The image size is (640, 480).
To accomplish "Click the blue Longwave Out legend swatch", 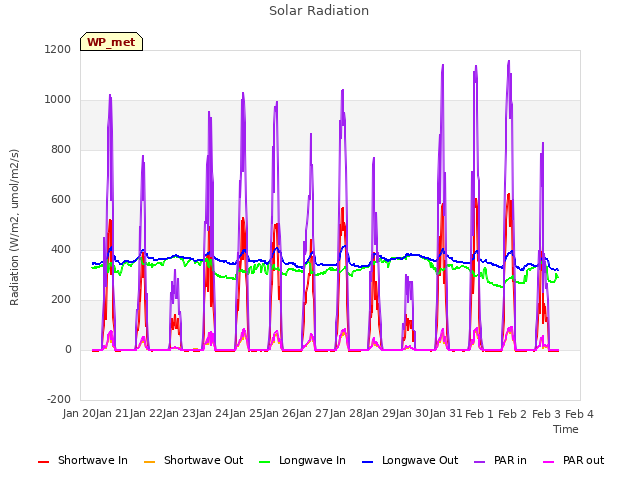I will [367, 462].
